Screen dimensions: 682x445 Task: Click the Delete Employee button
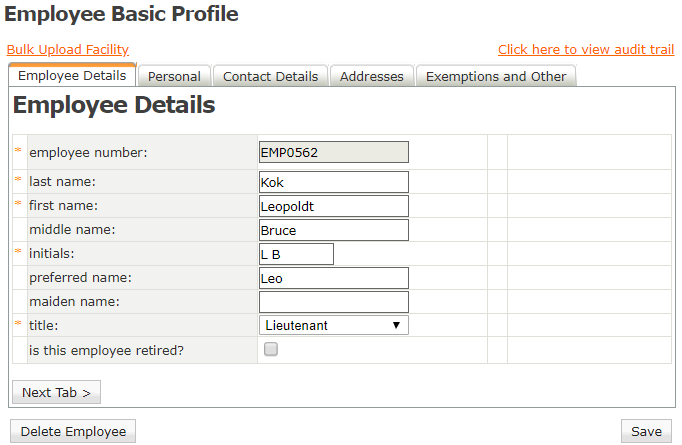[73, 432]
